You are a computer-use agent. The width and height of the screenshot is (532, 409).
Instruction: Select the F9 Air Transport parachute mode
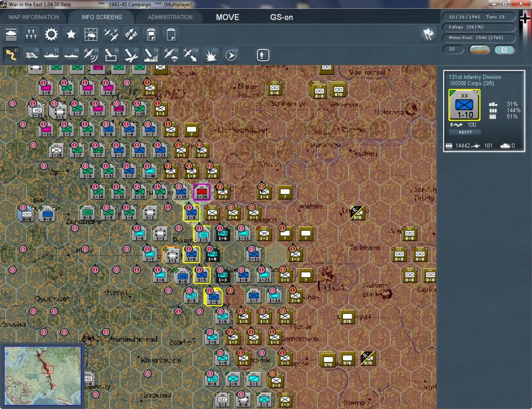(170, 55)
